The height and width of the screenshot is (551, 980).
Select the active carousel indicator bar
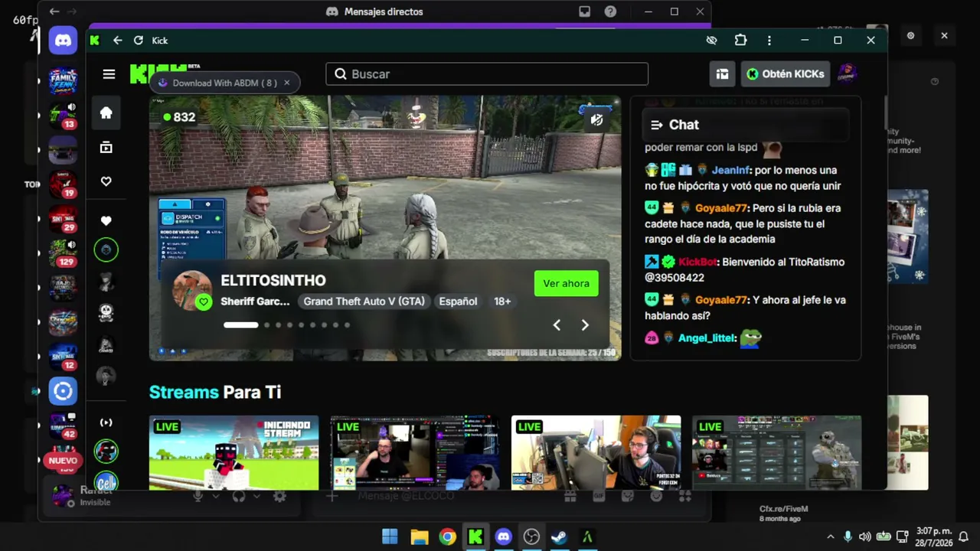tap(241, 325)
